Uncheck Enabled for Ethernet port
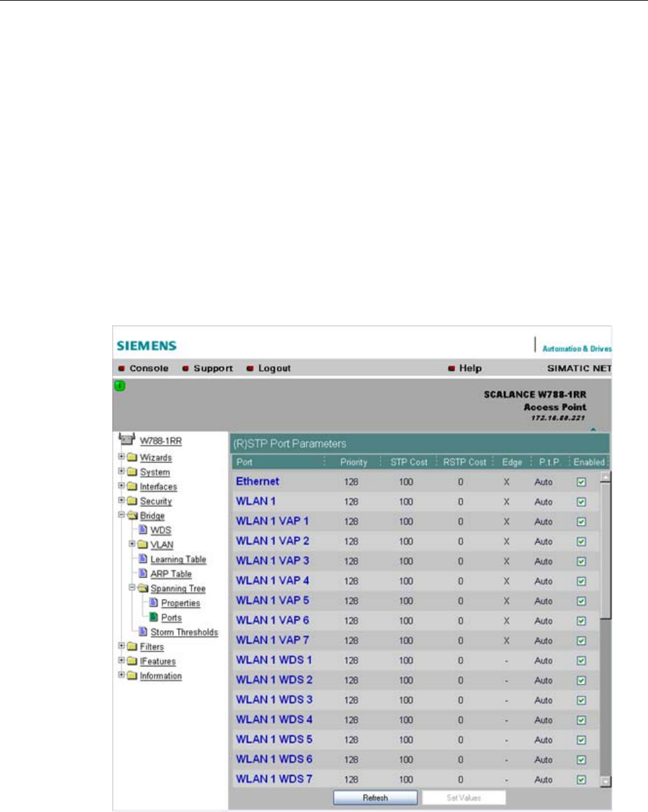 [581, 482]
